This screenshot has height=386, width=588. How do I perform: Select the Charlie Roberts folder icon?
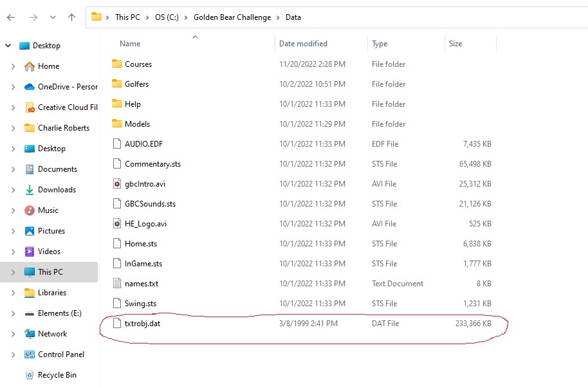tap(29, 128)
